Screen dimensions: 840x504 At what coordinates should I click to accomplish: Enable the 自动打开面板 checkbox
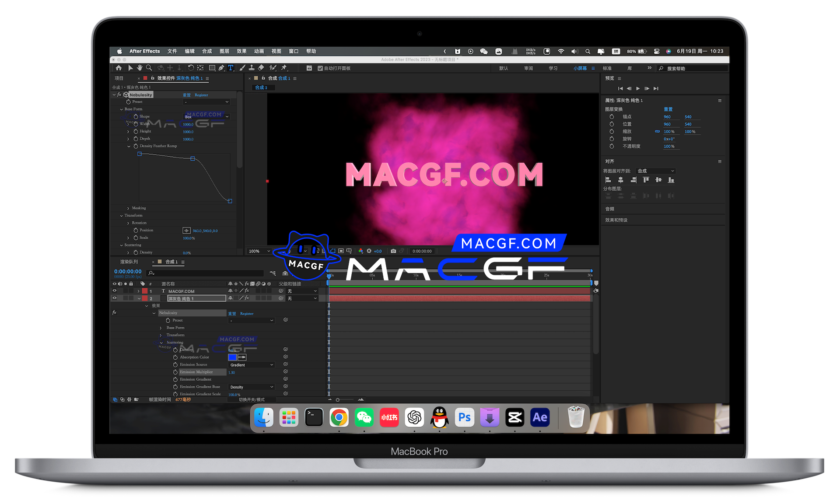[x=321, y=68]
